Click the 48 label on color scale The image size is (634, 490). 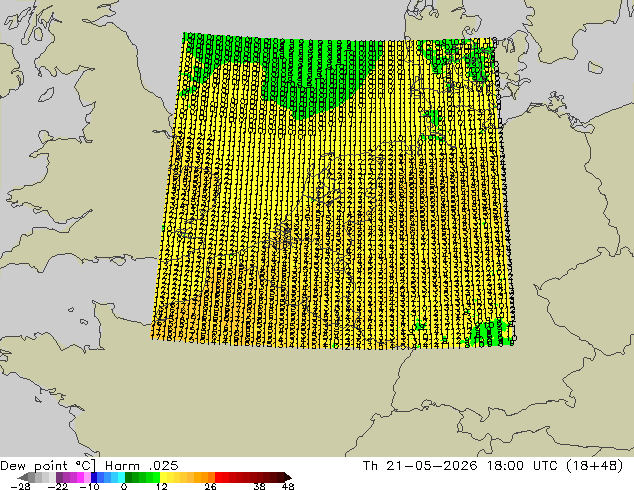pyautogui.click(x=288, y=486)
